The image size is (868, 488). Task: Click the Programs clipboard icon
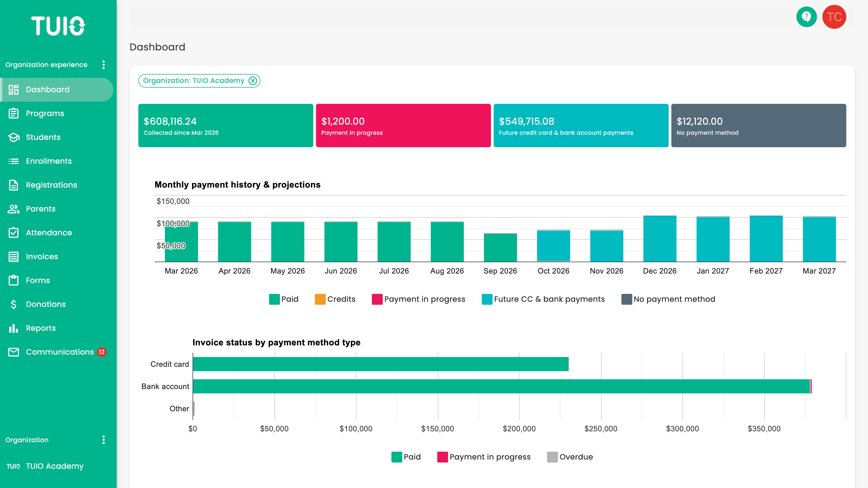tap(14, 114)
